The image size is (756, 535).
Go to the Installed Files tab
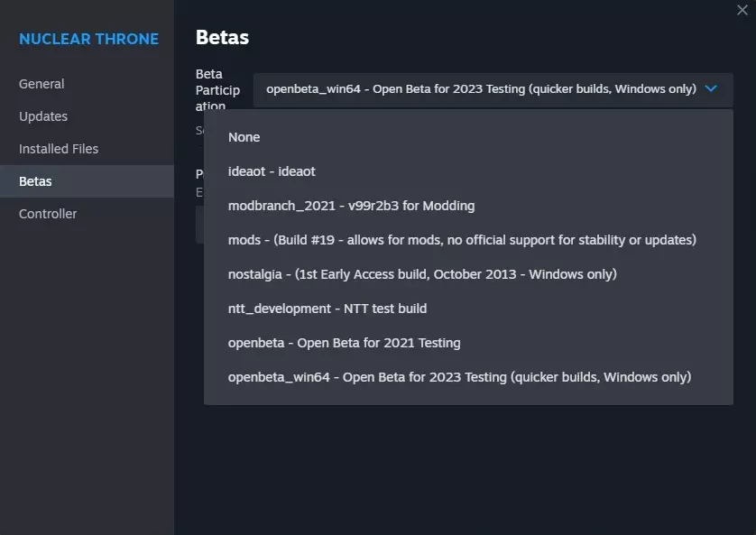point(59,149)
